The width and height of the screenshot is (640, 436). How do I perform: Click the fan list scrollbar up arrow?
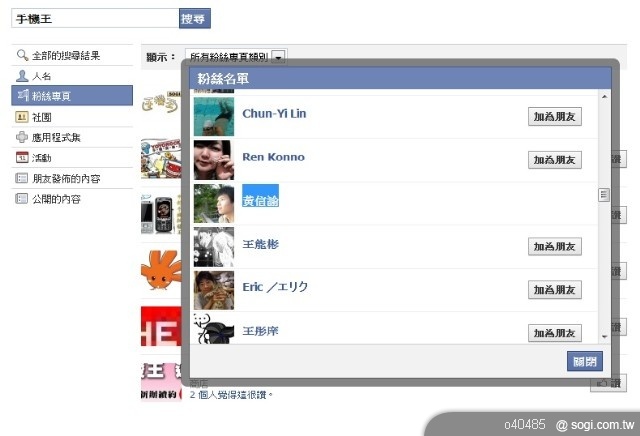point(604,97)
